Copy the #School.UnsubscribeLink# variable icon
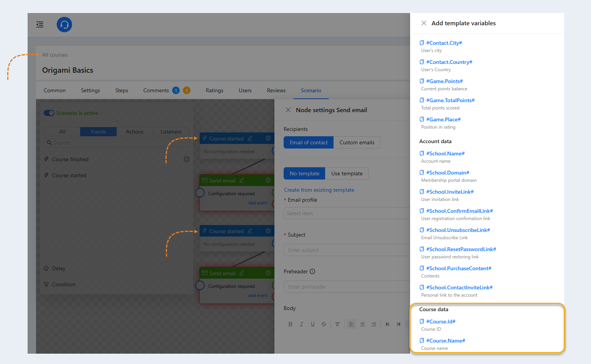This screenshot has height=364, width=591. (422, 230)
